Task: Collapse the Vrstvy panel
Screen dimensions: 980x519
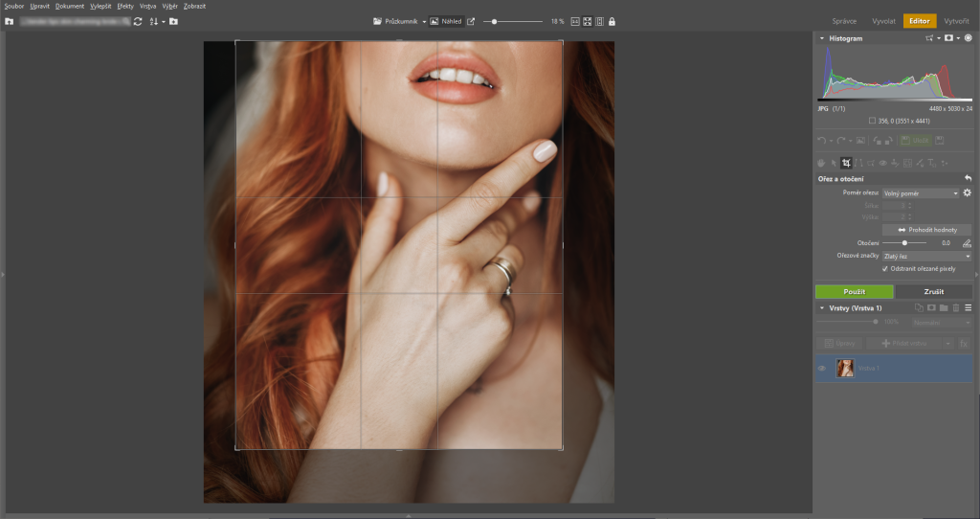Action: [822, 307]
